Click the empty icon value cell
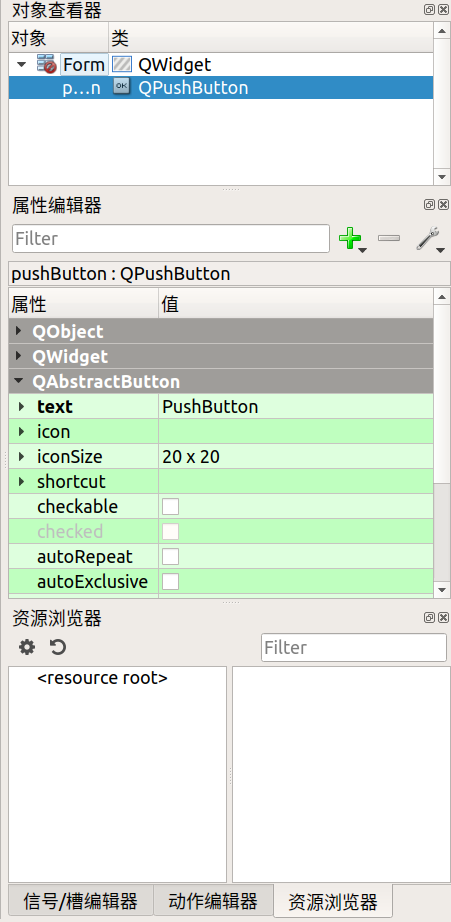This screenshot has height=922, width=451. tap(296, 431)
